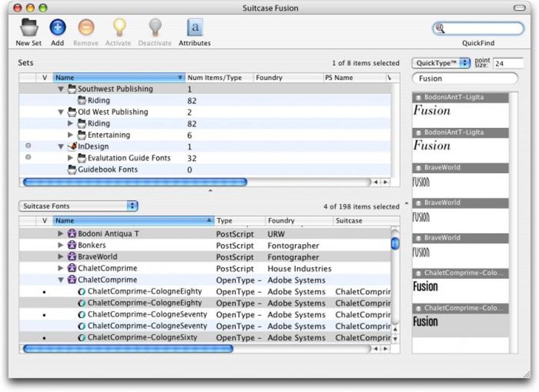Expand the Bonkers font family
Viewport: 539px width, 392px height.
click(60, 245)
